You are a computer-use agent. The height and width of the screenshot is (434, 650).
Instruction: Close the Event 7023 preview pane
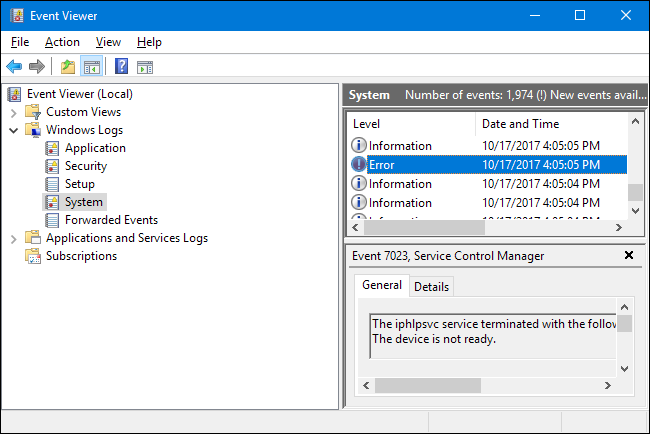point(628,256)
